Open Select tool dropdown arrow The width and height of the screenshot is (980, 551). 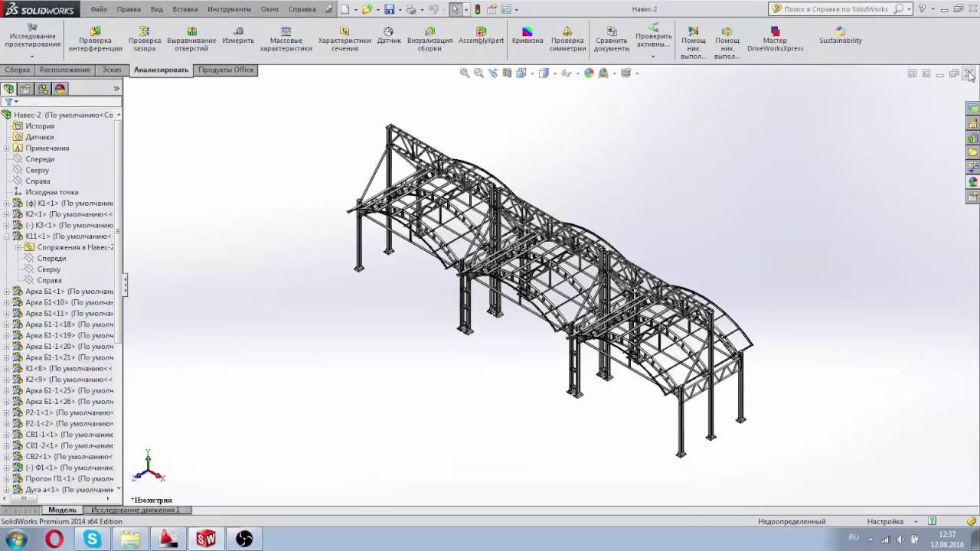click(466, 10)
